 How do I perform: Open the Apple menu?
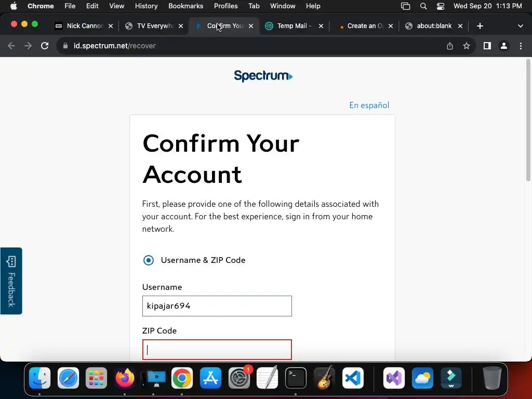pyautogui.click(x=14, y=6)
